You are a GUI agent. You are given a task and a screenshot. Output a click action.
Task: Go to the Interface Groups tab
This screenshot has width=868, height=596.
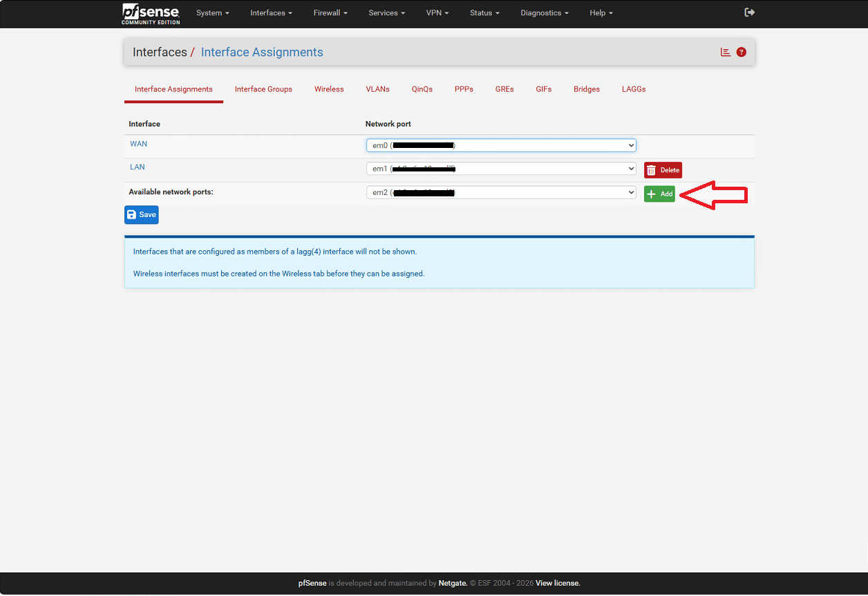(x=263, y=89)
